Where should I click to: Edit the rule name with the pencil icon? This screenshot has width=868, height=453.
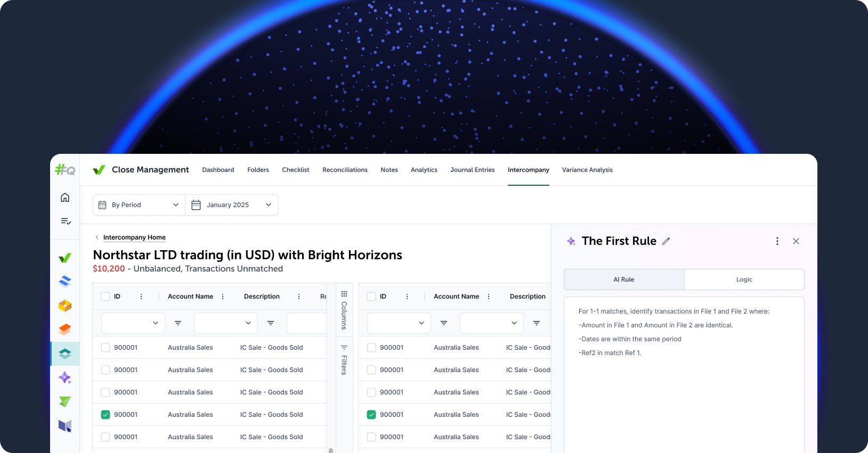point(666,241)
